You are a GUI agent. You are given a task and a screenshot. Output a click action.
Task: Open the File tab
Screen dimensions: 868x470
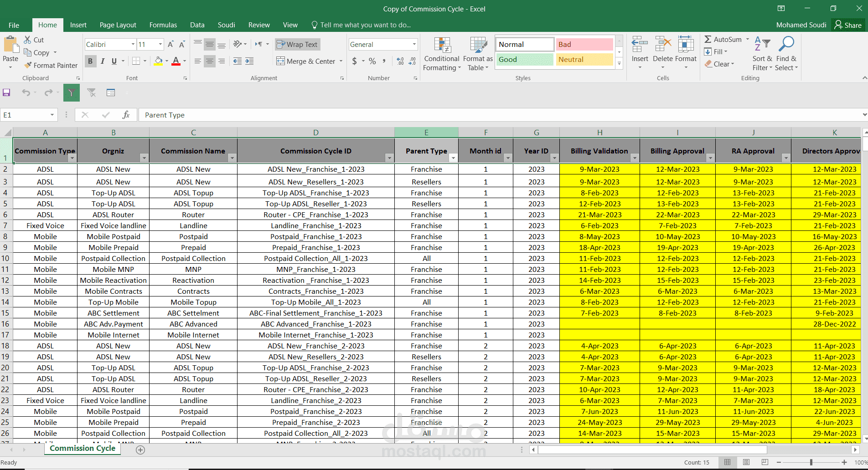(x=14, y=25)
